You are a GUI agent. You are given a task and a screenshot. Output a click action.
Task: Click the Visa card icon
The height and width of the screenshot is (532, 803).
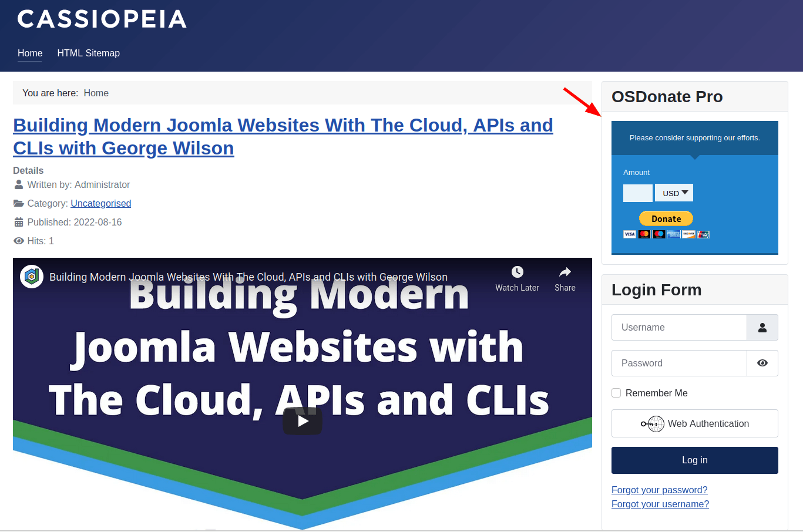pyautogui.click(x=630, y=234)
